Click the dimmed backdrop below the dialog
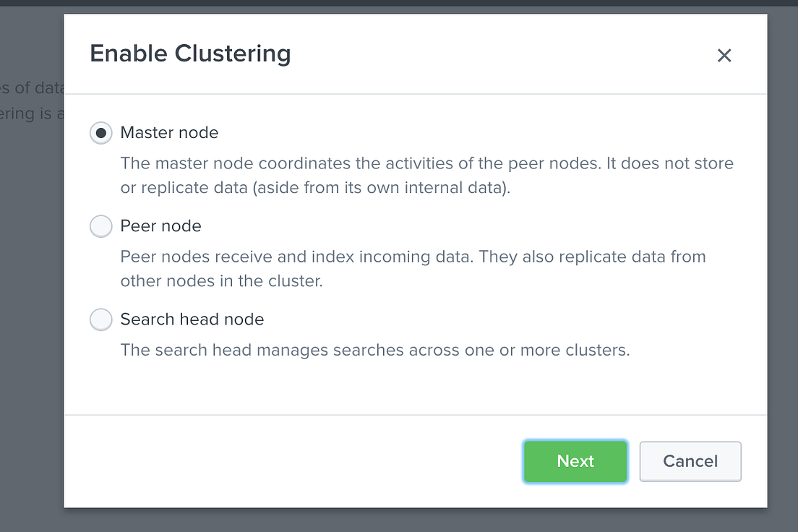This screenshot has height=532, width=798. tap(399, 520)
